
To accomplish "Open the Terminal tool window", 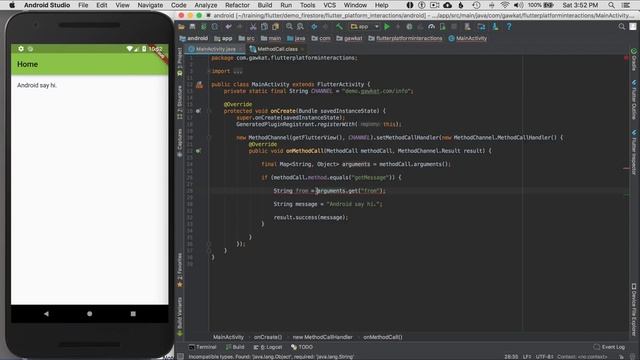I will [x=202, y=347].
